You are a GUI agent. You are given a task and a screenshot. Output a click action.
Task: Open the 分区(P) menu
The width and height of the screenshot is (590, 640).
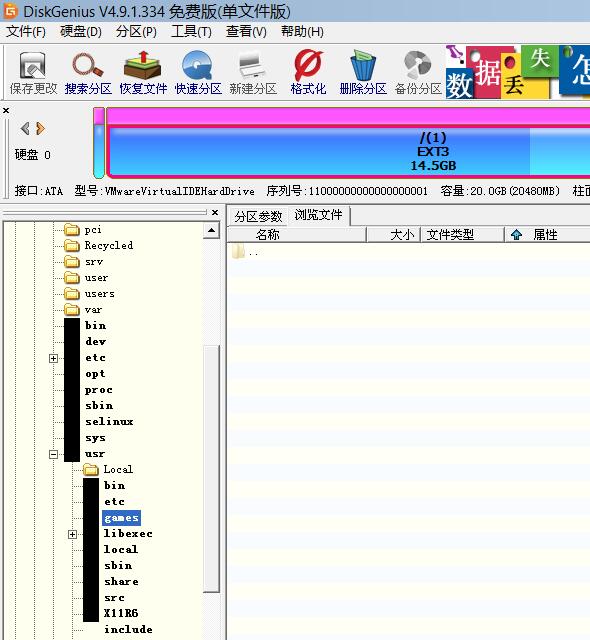[136, 31]
